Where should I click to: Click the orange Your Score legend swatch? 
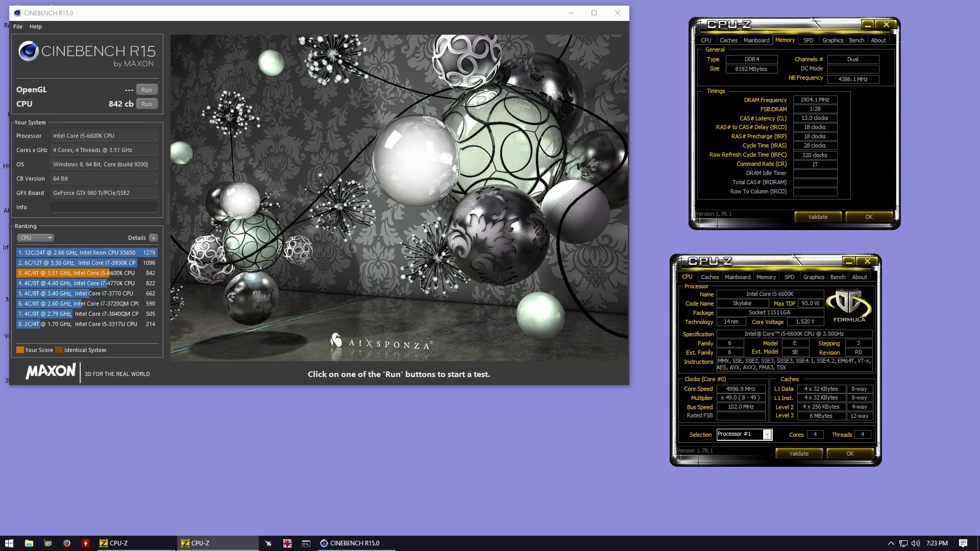tap(20, 350)
